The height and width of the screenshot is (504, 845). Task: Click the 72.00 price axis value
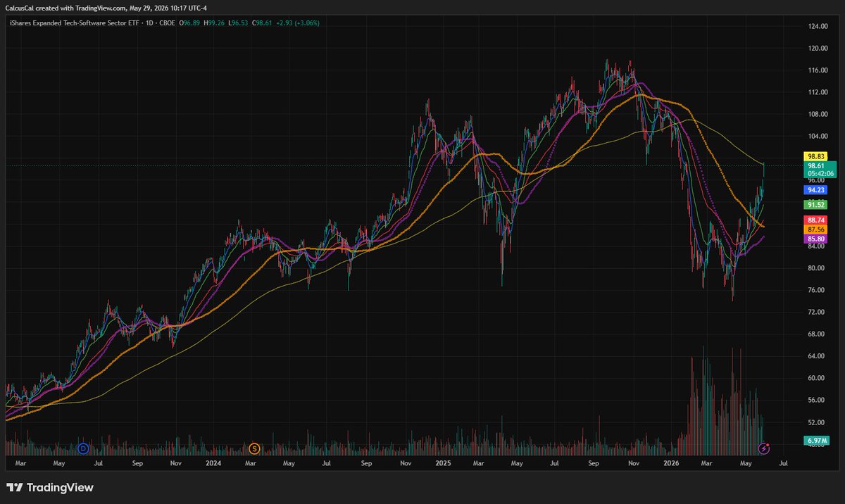click(818, 312)
